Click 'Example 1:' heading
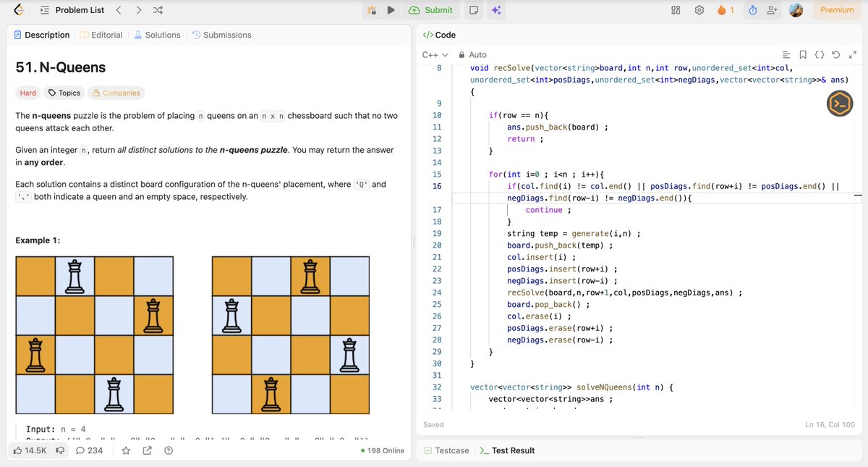 point(38,240)
